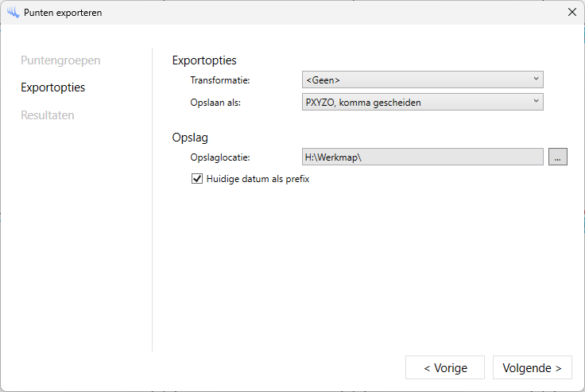
Task: Click the 'Punten exporteren' window title
Action: [x=63, y=13]
